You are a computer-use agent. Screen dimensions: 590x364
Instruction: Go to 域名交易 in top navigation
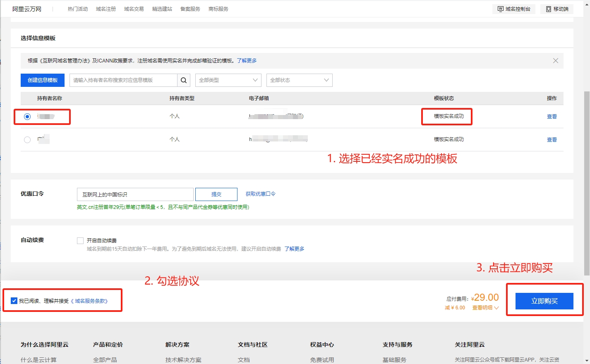[134, 9]
